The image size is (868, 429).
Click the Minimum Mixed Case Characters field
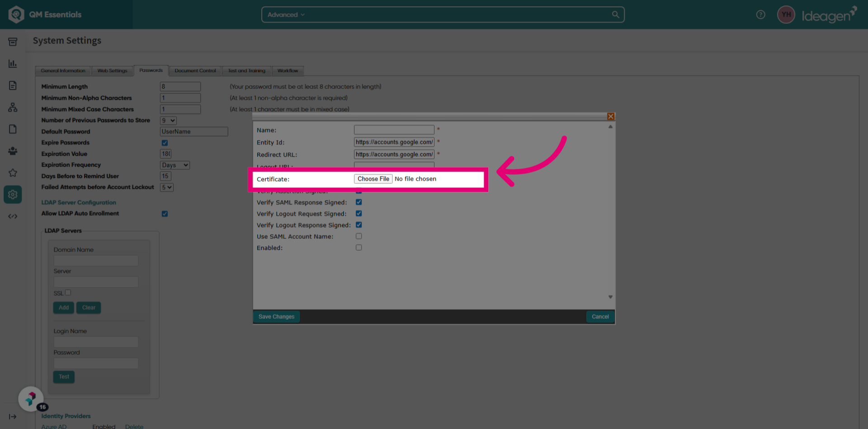(x=180, y=109)
